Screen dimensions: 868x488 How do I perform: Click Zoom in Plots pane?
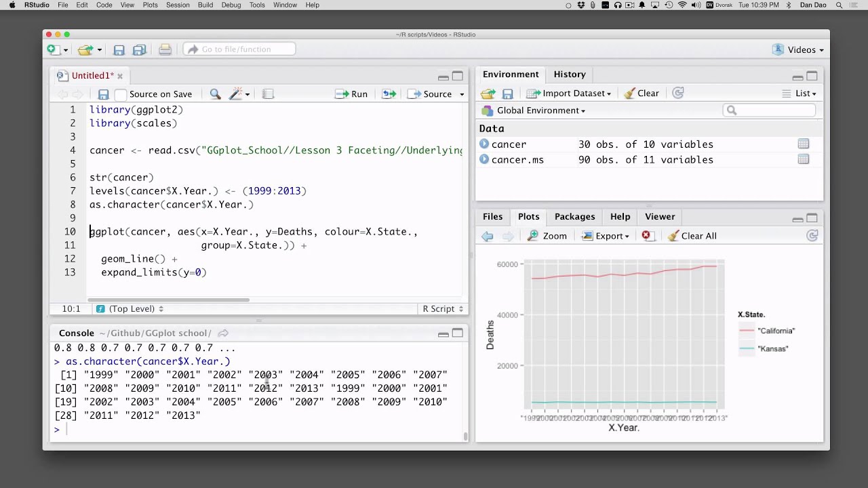547,236
